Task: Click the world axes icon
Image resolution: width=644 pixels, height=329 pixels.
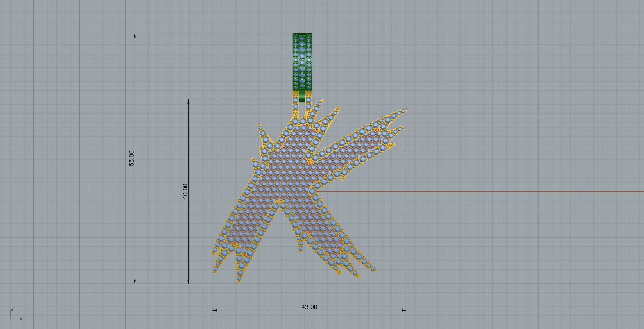Action: pos(16,314)
